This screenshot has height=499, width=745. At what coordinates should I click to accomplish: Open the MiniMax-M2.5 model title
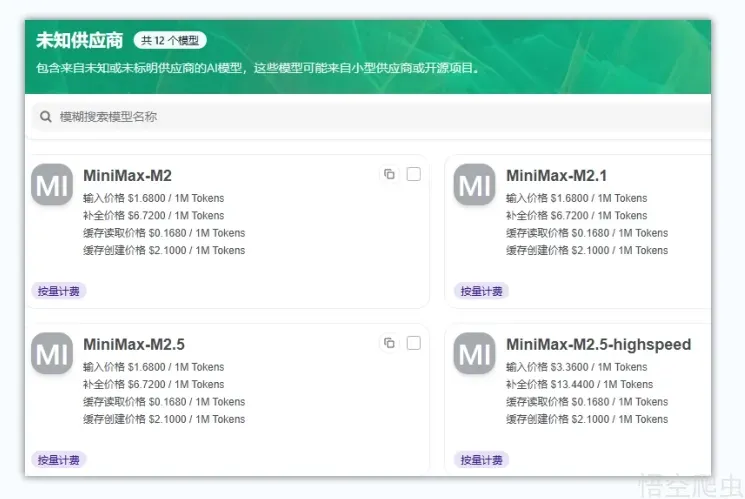tap(134, 345)
